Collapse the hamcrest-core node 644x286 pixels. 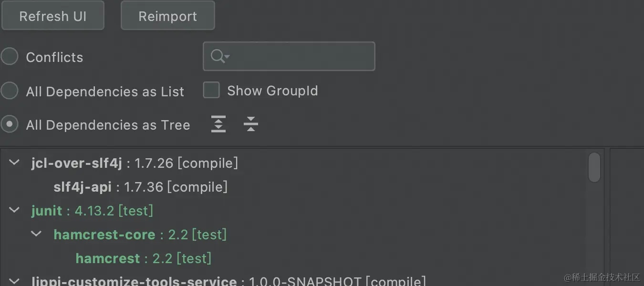(37, 234)
